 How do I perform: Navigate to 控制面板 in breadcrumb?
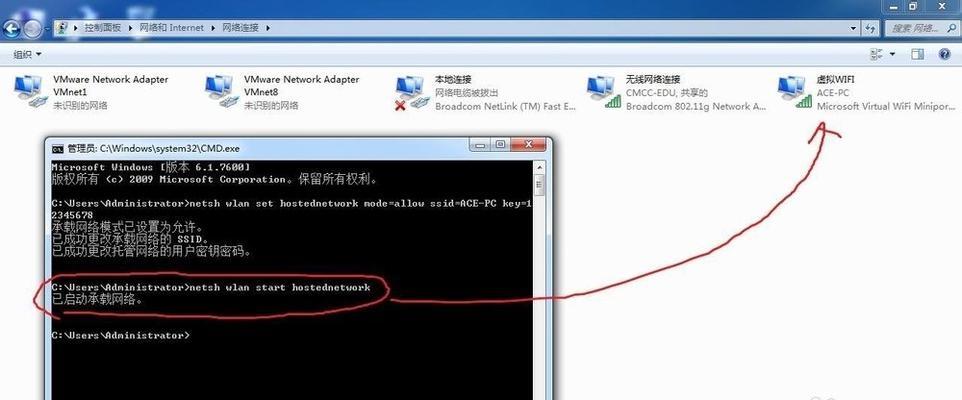(103, 28)
